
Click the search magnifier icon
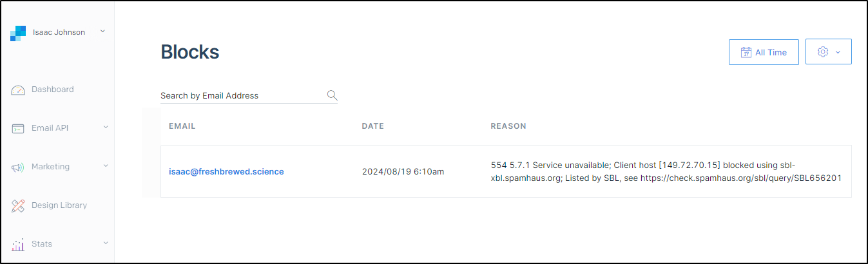tap(332, 95)
